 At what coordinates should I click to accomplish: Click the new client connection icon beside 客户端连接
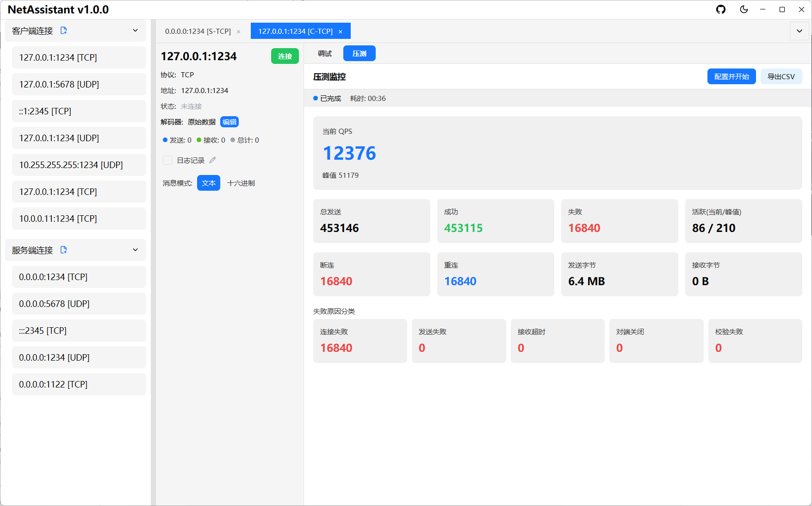point(64,31)
